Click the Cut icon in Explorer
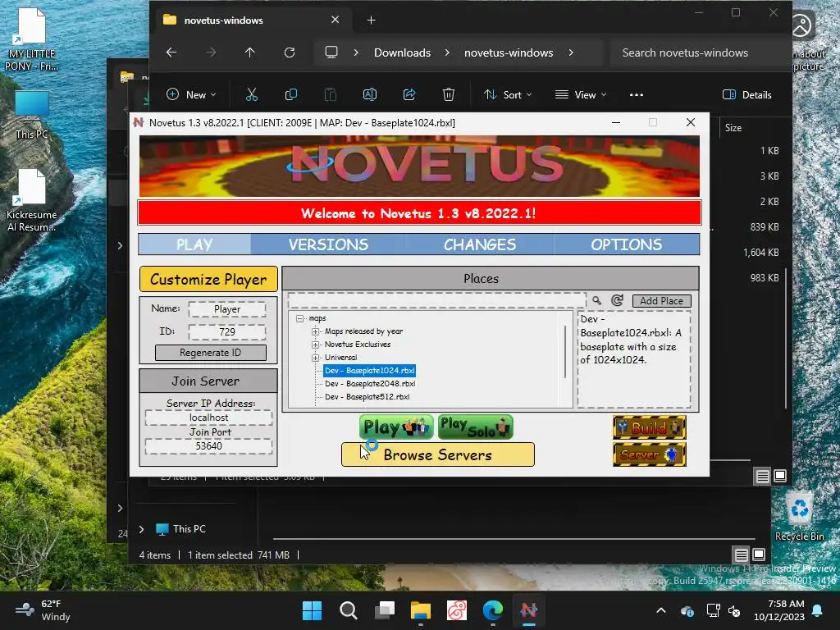This screenshot has height=630, width=840. [252, 95]
